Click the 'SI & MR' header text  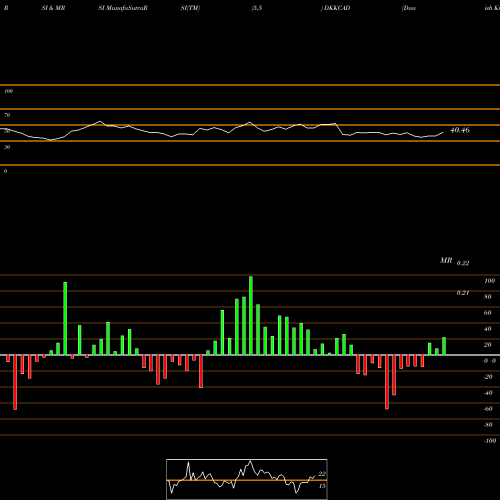coord(53,8)
